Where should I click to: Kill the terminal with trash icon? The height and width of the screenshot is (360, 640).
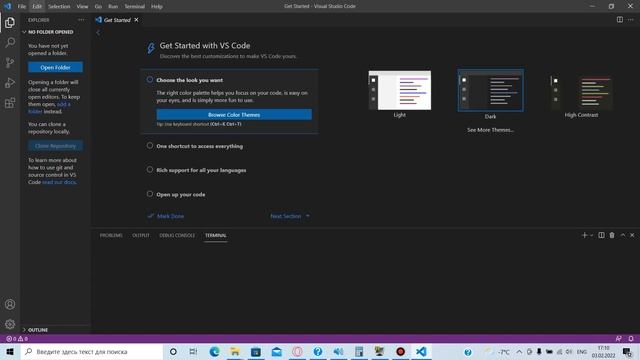pyautogui.click(x=612, y=235)
